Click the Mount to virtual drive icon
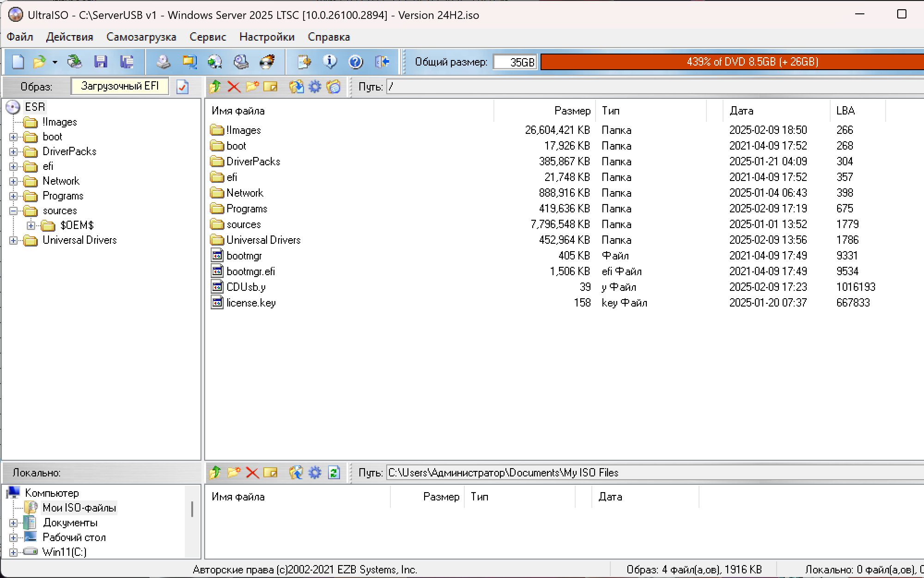Image resolution: width=924 pixels, height=578 pixels. [241, 62]
